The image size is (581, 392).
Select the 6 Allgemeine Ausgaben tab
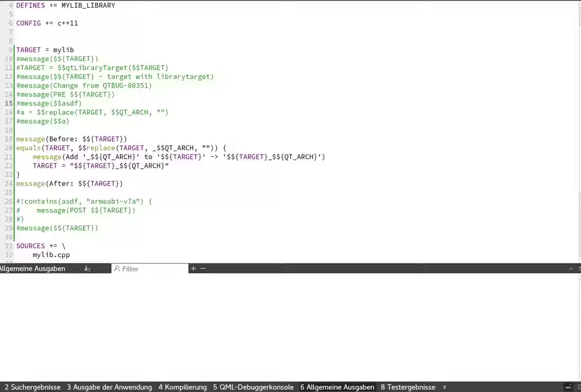click(x=337, y=387)
